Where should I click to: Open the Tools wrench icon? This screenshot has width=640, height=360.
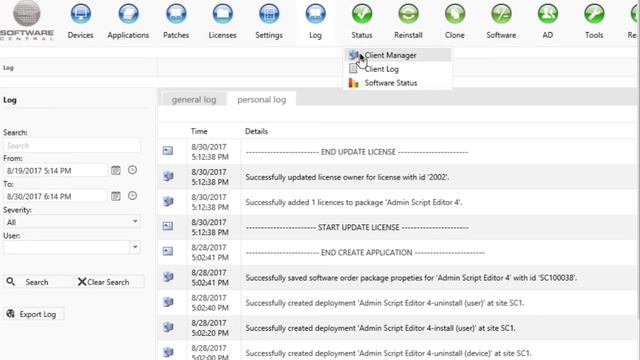(594, 13)
